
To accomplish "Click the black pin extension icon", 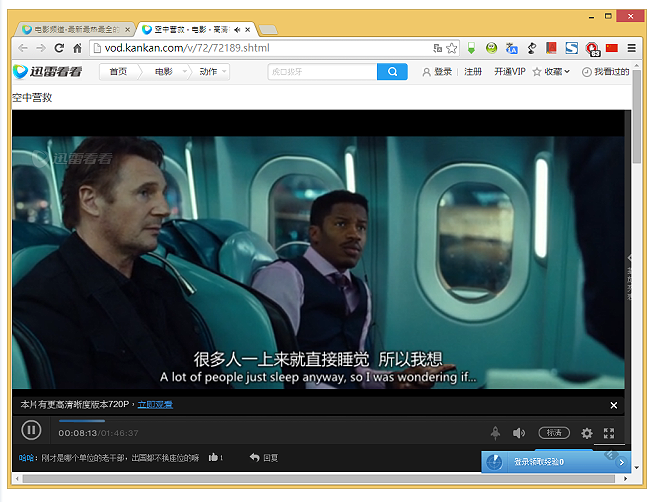I will [x=531, y=49].
